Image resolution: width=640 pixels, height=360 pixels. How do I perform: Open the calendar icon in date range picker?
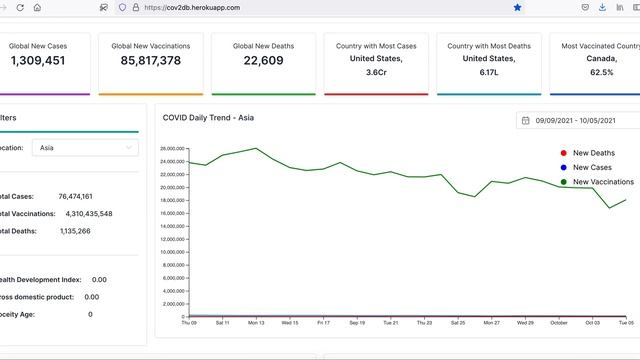pyautogui.click(x=526, y=120)
